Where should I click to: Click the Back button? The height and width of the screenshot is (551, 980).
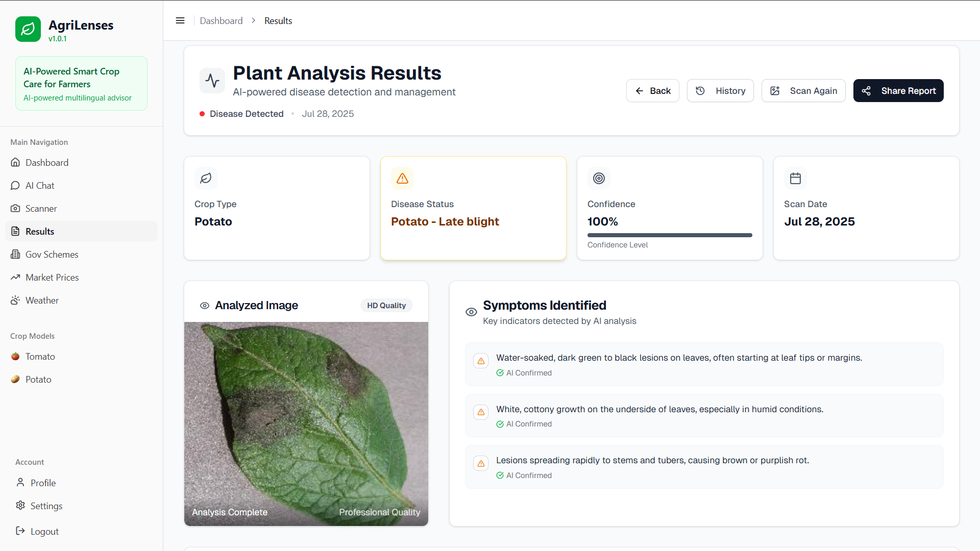pos(653,91)
